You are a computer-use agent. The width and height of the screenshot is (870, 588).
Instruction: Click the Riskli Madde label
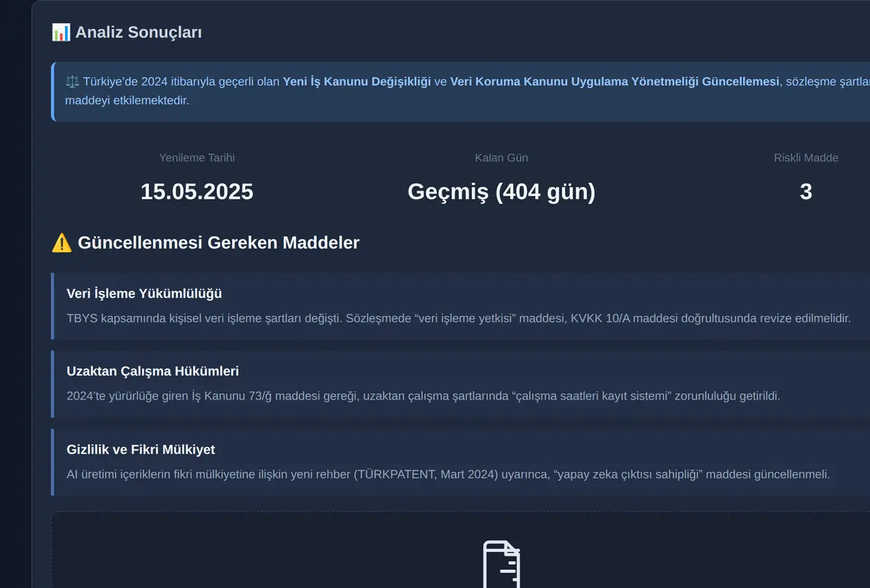click(x=806, y=158)
